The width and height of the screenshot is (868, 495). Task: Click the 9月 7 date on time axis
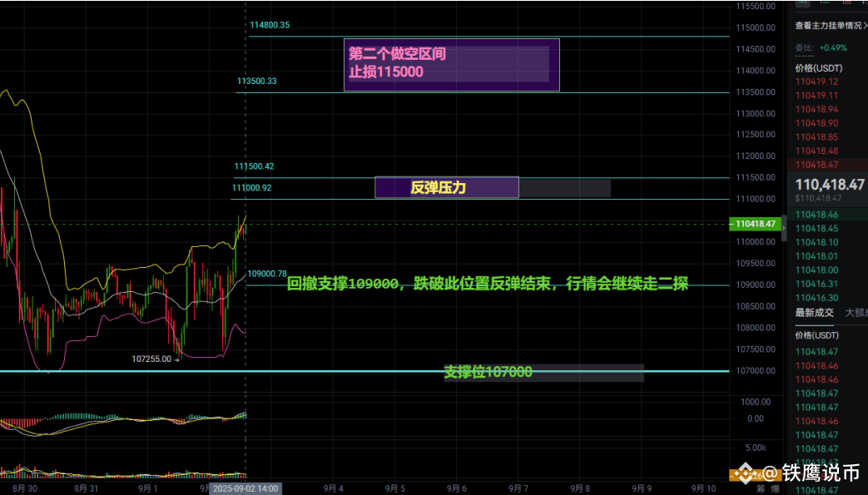tap(518, 488)
